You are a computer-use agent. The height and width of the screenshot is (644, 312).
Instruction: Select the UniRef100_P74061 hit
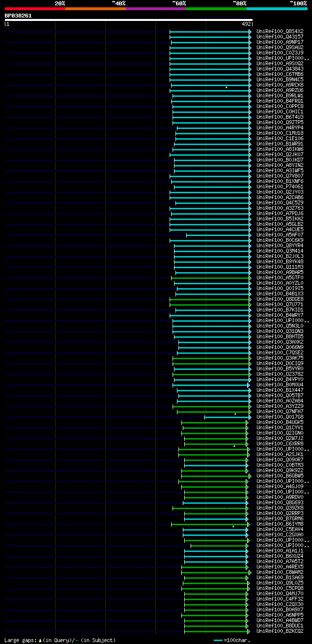pyautogui.click(x=280, y=186)
